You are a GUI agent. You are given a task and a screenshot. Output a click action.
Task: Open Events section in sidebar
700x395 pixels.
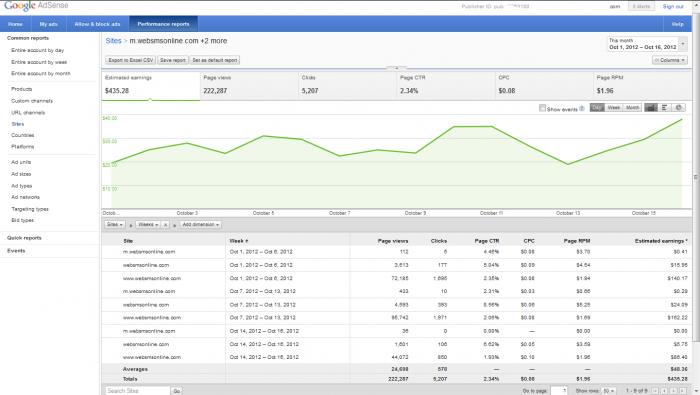point(16,251)
